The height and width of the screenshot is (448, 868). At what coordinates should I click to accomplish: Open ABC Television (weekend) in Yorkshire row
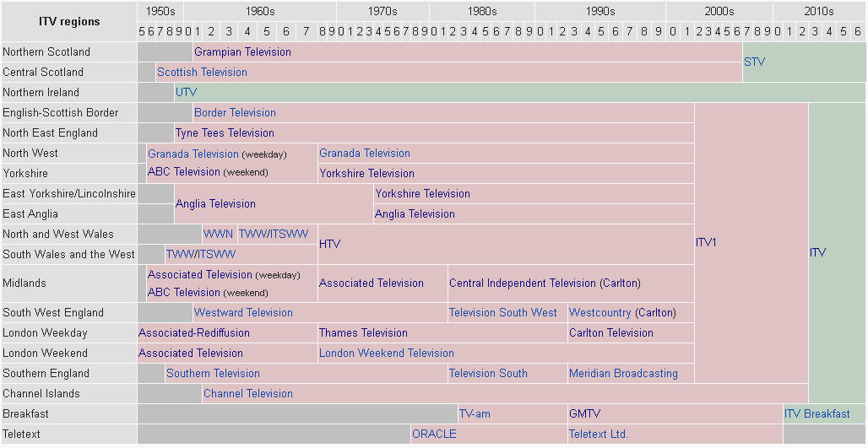point(184,172)
